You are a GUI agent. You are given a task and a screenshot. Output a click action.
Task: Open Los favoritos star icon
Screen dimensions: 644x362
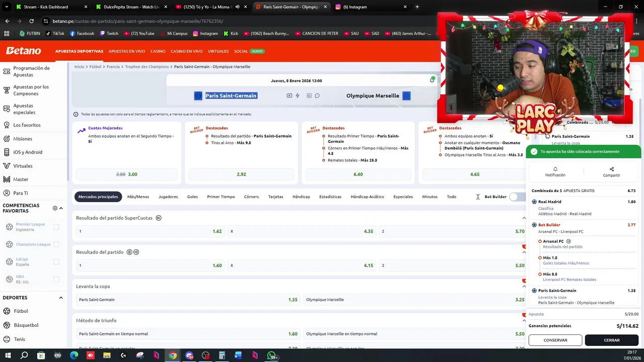(x=7, y=125)
